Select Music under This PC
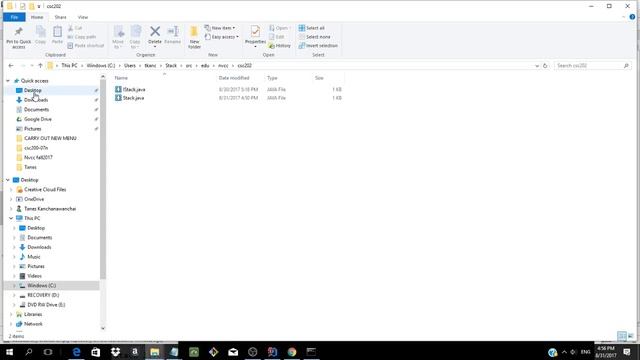Screen dimensions: 640x360 [33, 257]
